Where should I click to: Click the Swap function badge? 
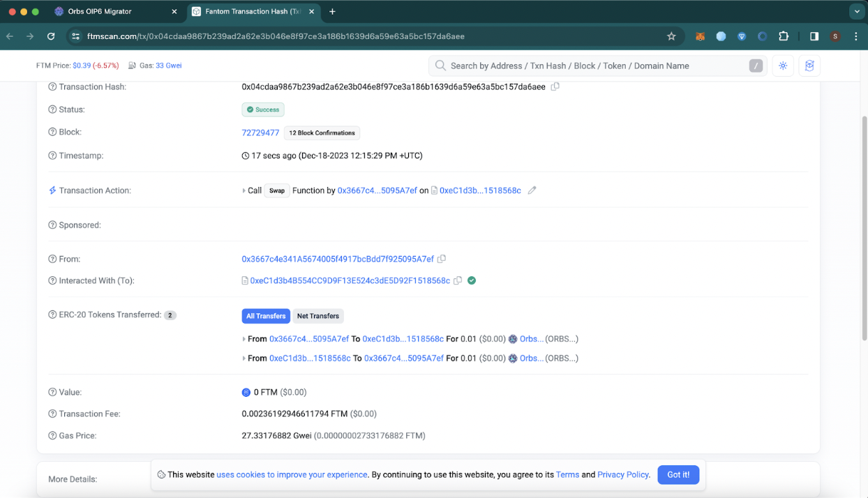[277, 190]
